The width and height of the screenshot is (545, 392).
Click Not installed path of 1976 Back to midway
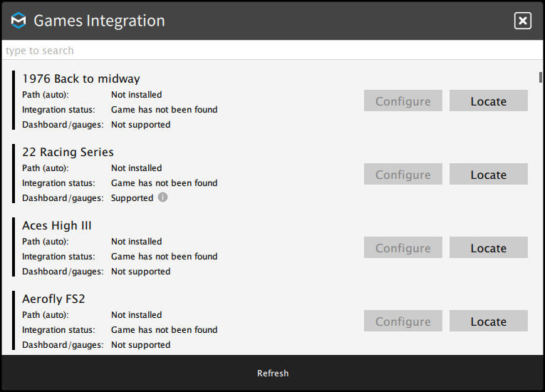136,95
